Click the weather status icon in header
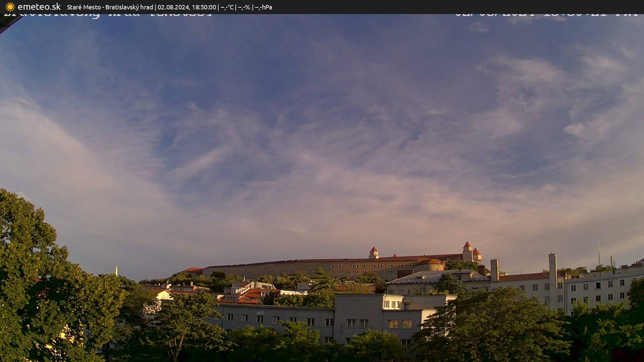The height and width of the screenshot is (362, 644). click(x=10, y=7)
